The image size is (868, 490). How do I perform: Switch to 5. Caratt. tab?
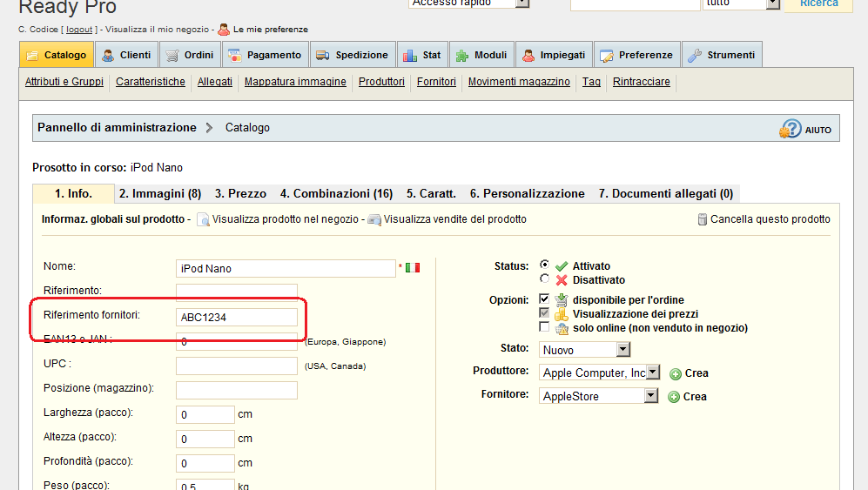tap(431, 194)
